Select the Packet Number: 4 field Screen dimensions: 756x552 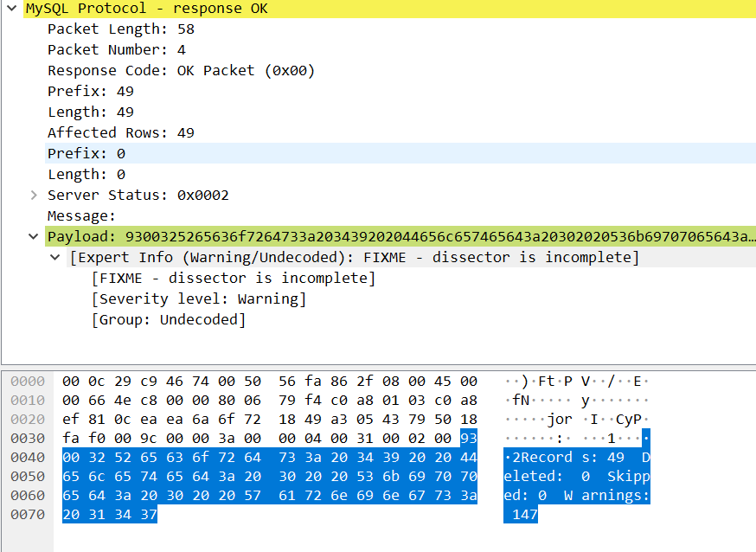click(x=117, y=50)
